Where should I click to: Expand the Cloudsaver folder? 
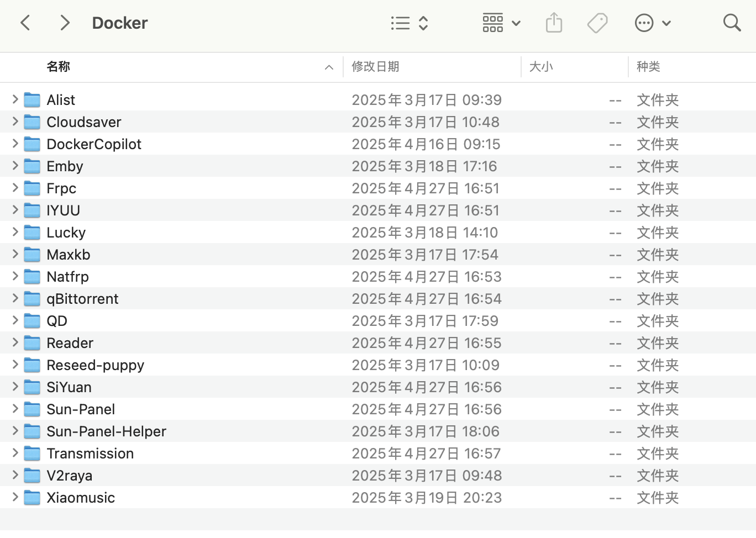[x=15, y=122]
